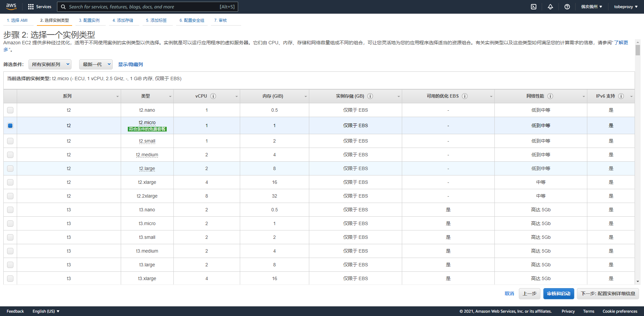Sort by the 可用的优化 EBS column arrow
644x316 pixels.
coord(491,97)
